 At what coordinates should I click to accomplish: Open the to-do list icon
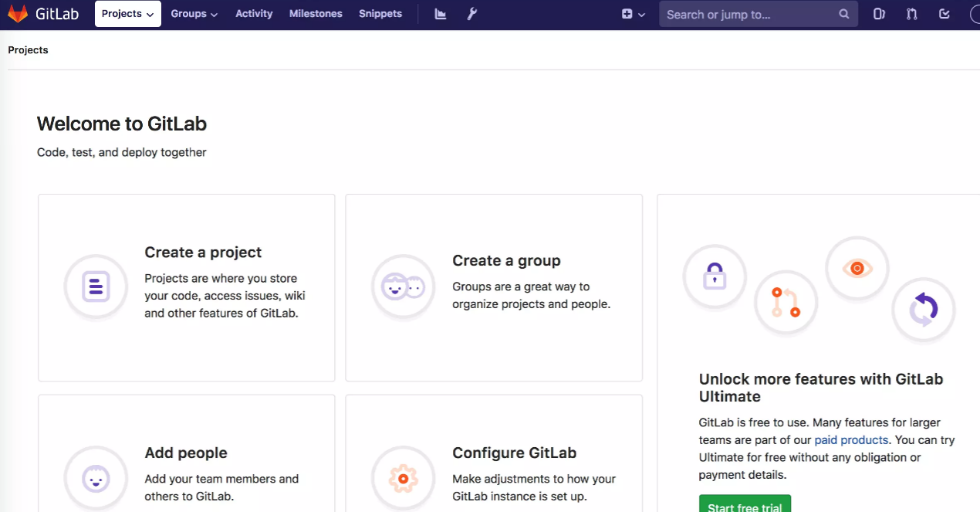tap(945, 14)
